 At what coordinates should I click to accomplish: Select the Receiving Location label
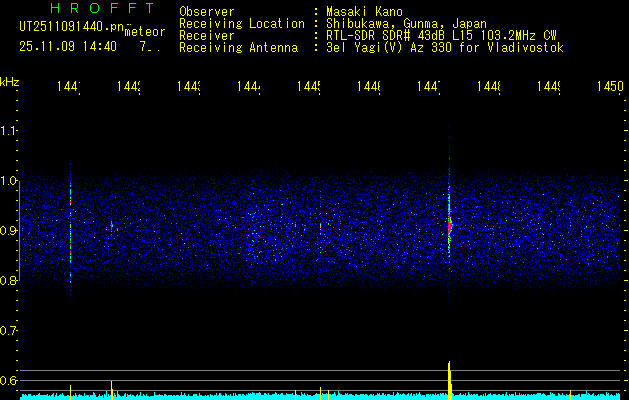tap(241, 23)
